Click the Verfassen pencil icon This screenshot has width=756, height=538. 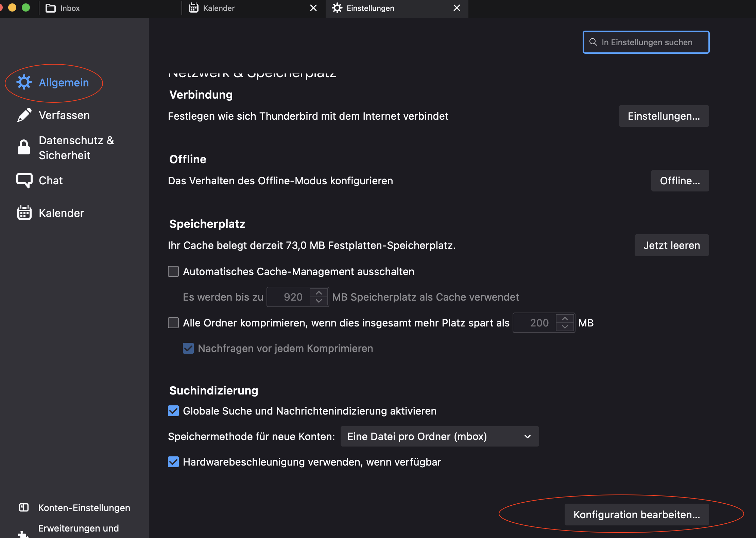pos(24,115)
